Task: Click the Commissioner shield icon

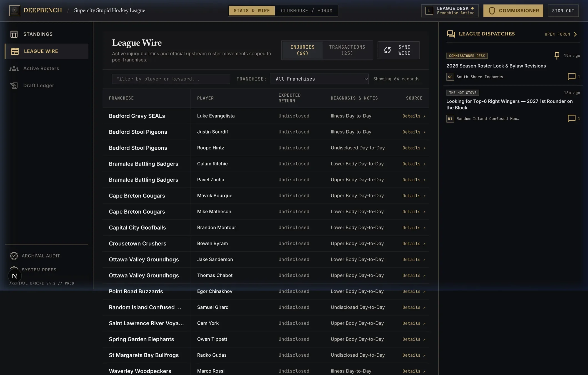Action: click(x=492, y=11)
